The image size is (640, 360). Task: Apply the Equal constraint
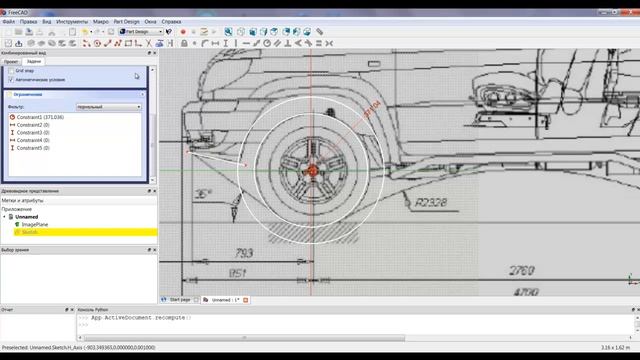319,43
